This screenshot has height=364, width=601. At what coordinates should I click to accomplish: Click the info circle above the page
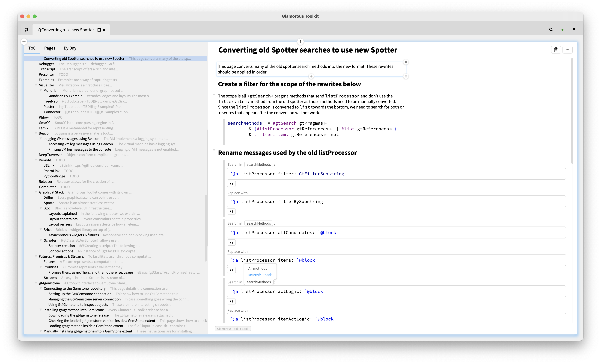tap(300, 41)
